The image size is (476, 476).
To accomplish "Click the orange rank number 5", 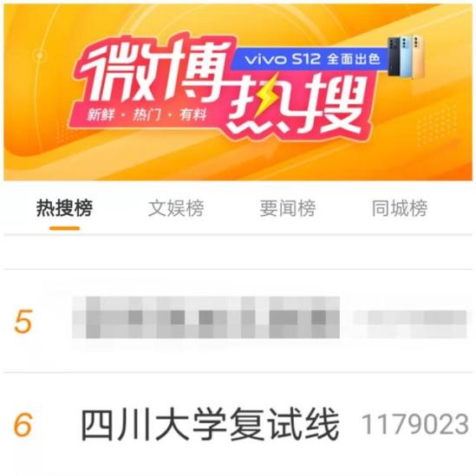I will click(x=23, y=321).
